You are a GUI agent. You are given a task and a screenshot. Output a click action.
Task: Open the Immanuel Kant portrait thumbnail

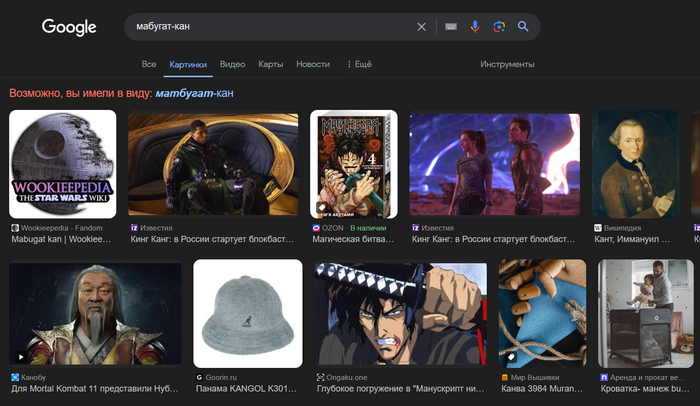(636, 163)
